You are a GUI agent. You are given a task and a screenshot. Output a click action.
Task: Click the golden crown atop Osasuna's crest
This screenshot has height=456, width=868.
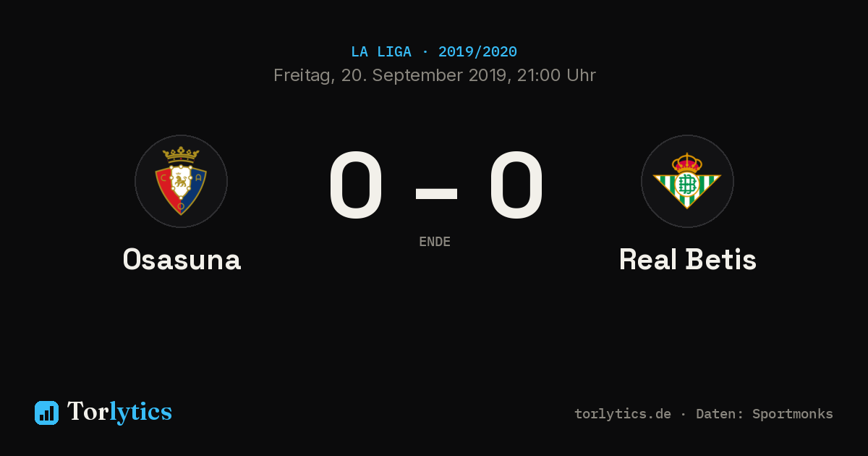(181, 154)
